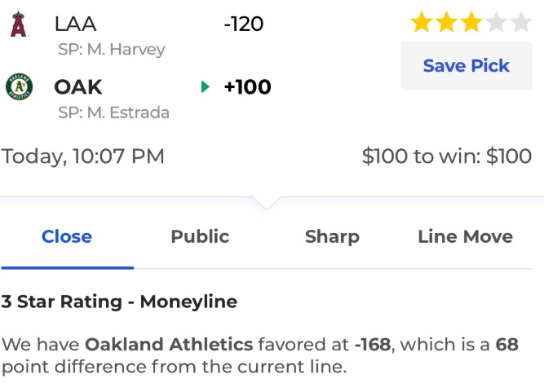The height and width of the screenshot is (392, 544).
Task: Click the green arrow next to +100
Action: coord(205,86)
